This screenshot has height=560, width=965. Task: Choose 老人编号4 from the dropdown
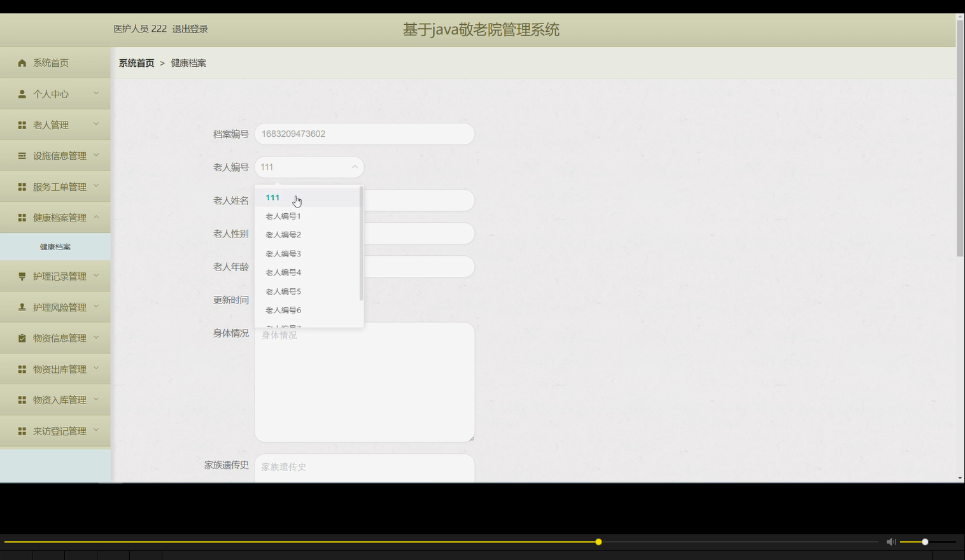[x=307, y=272]
